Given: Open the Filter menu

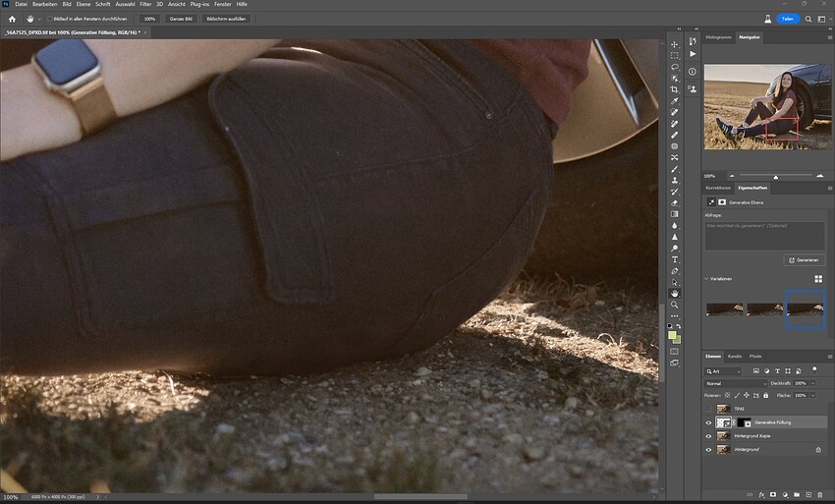Looking at the screenshot, I should tap(144, 5).
